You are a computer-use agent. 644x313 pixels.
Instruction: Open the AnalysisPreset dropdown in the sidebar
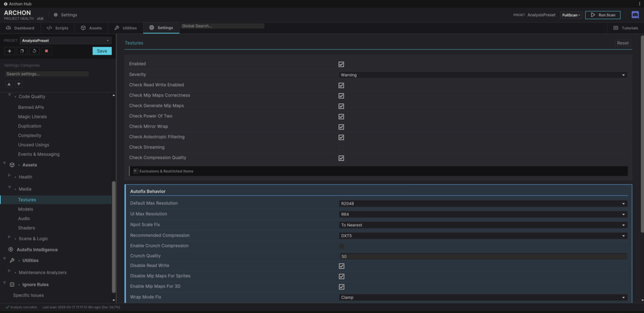(x=65, y=40)
